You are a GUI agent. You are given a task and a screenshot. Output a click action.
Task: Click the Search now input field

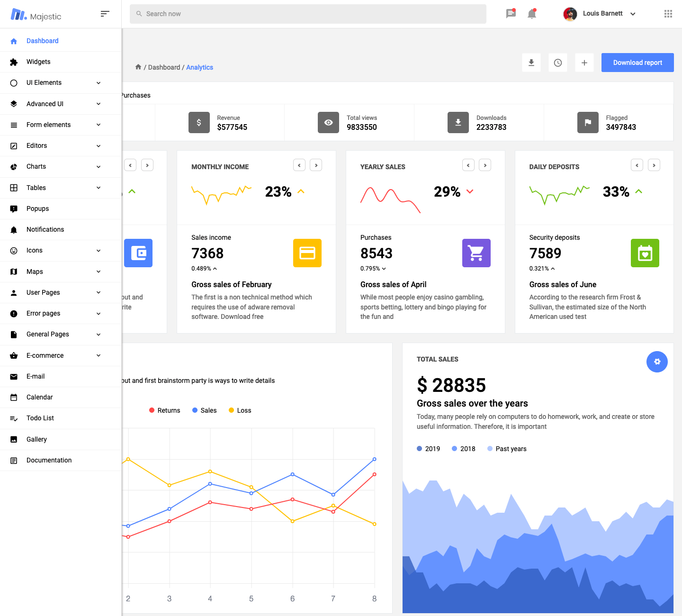coord(308,14)
